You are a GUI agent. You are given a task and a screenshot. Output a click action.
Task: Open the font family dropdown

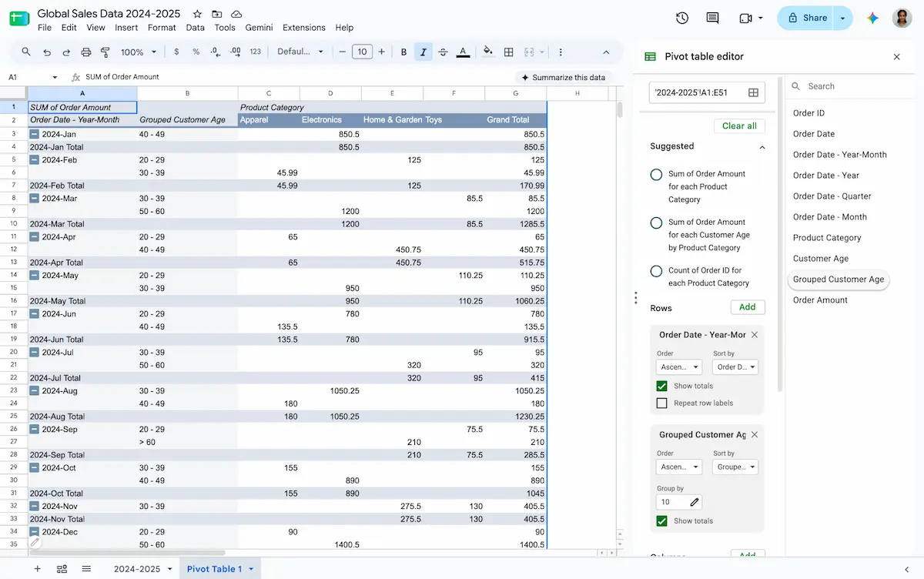click(x=300, y=52)
